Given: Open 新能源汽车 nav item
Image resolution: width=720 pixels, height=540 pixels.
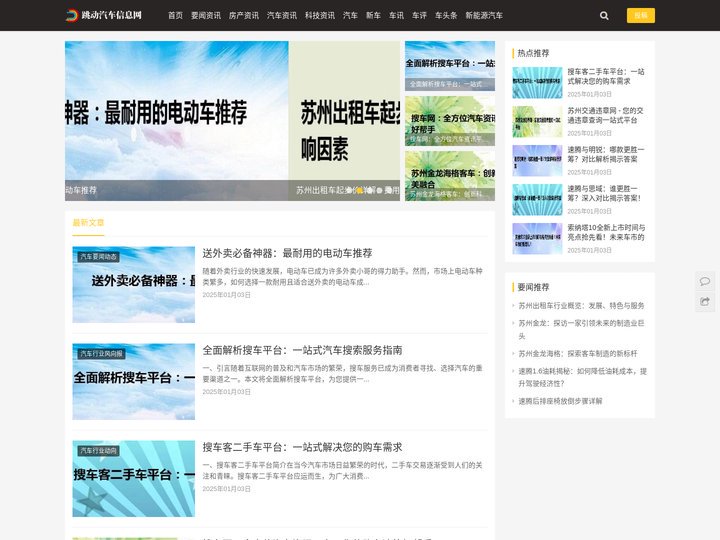Looking at the screenshot, I should pos(484,15).
